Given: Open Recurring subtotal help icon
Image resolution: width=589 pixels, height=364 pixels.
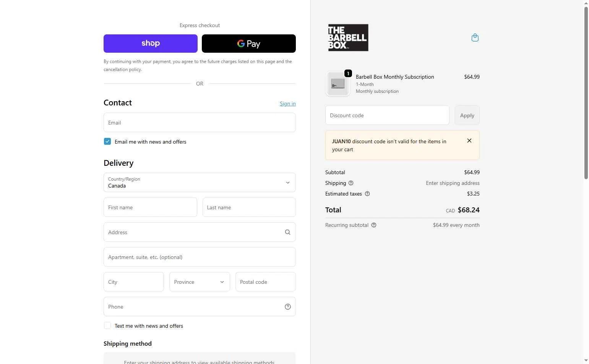Looking at the screenshot, I should [374, 225].
